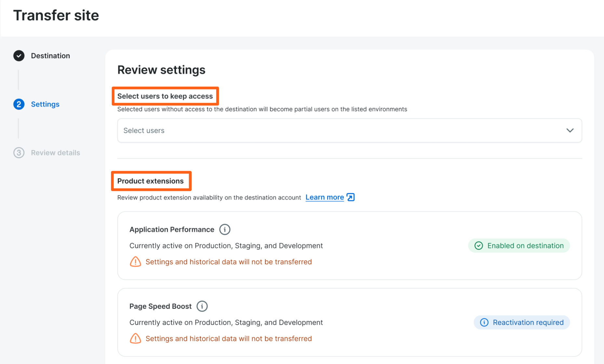Click the blue info icon in Reactivation badge
This screenshot has width=604, height=364.
484,323
